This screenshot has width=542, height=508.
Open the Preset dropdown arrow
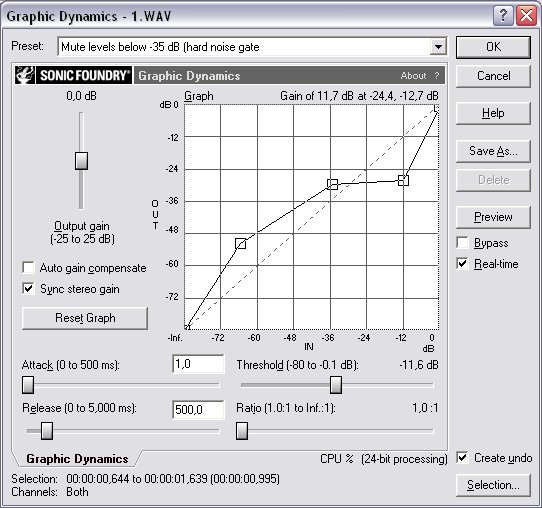click(x=438, y=47)
